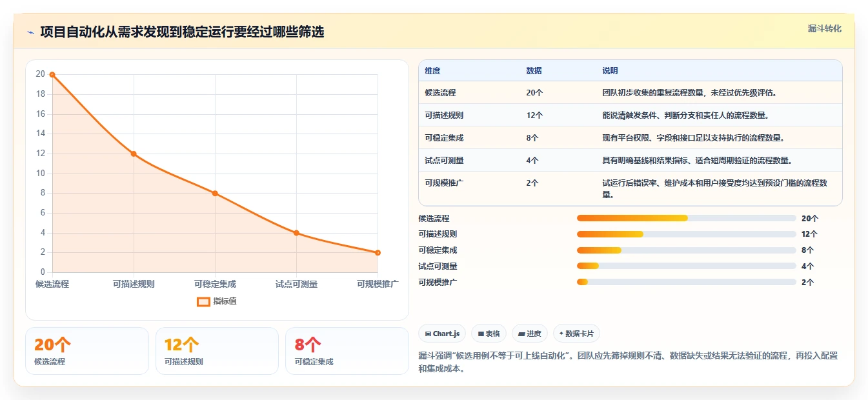
Task: Click the x-axis label 可稳定集成
Action: (215, 284)
